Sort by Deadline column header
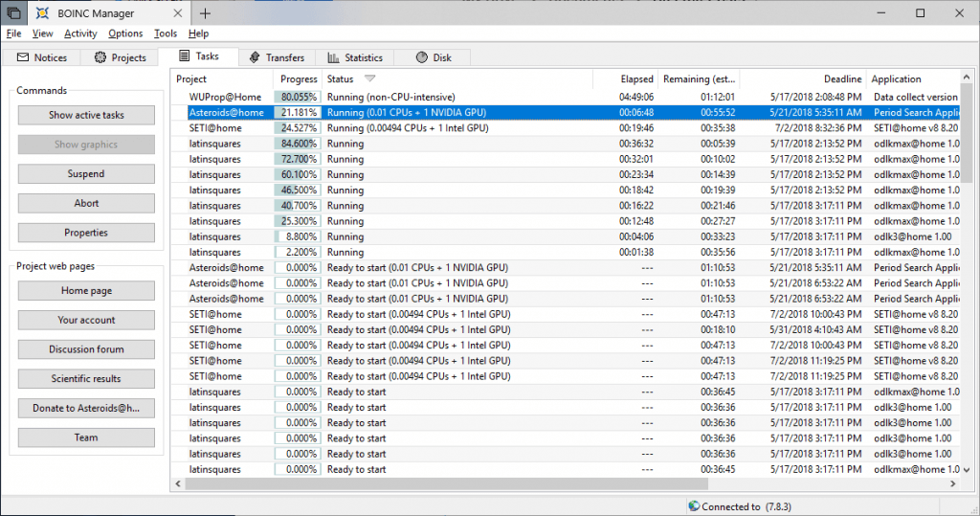The height and width of the screenshot is (516, 980). 803,79
